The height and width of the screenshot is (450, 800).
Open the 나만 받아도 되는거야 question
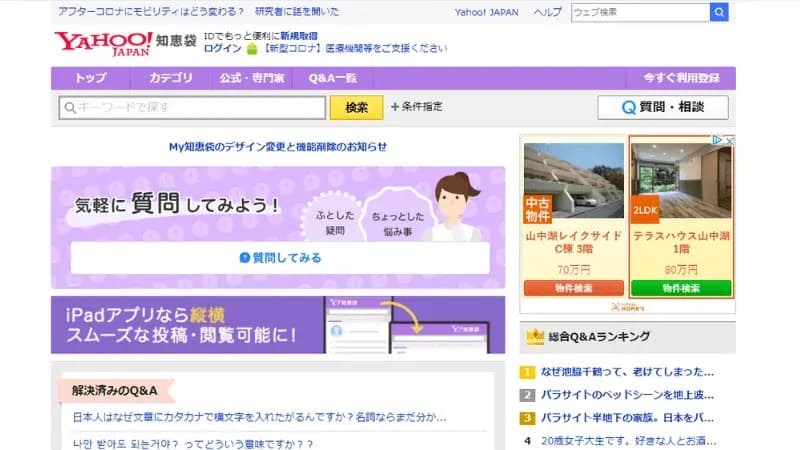[193, 443]
